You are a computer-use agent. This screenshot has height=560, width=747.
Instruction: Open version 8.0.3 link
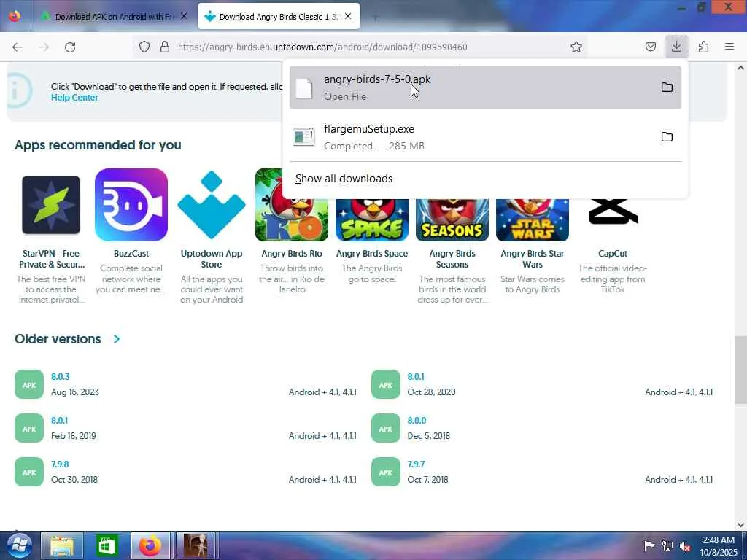pyautogui.click(x=61, y=377)
